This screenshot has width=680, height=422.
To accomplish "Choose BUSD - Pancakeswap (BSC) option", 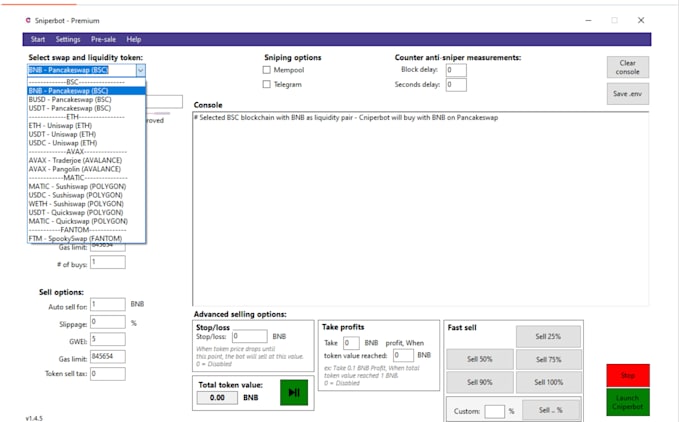I will tap(86, 99).
